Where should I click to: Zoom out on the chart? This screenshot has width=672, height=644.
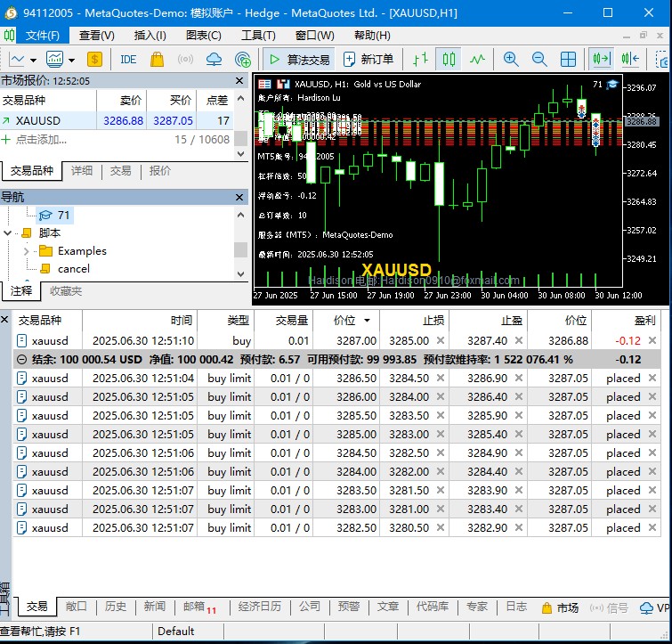[539, 59]
